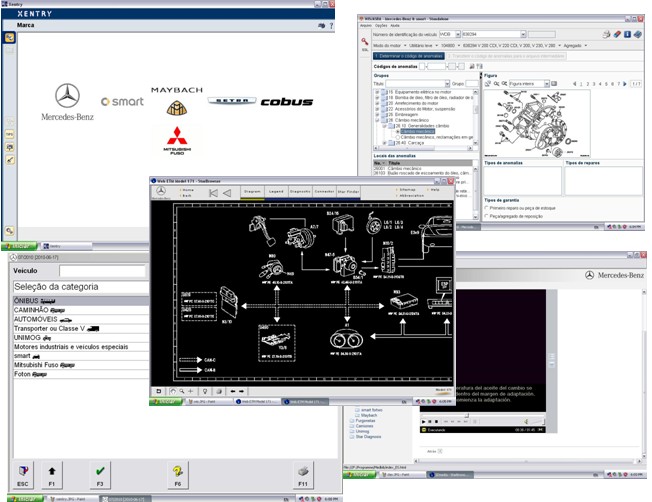Screen dimensions: 652x502
Task: Select Motores industriais e veículos especiais row
Action: 81,346
